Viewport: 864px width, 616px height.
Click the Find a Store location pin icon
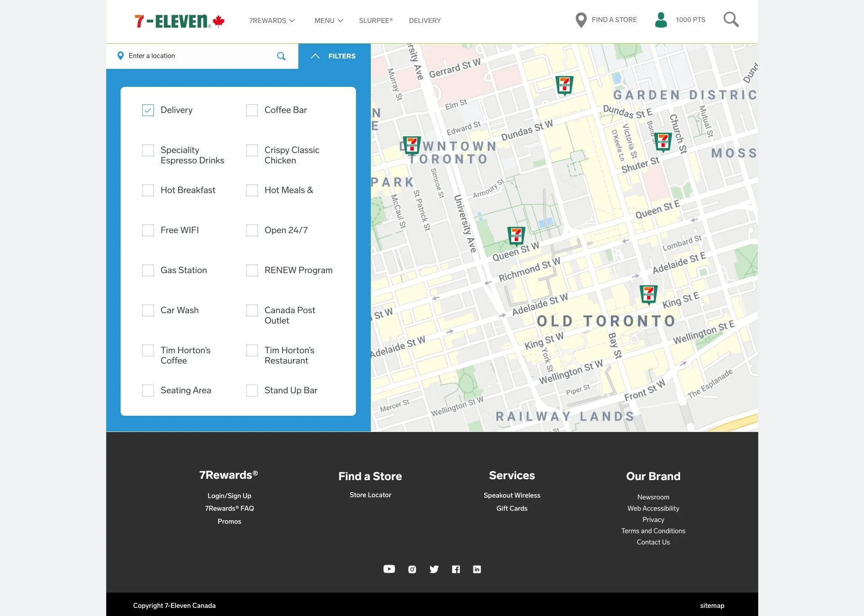click(581, 20)
